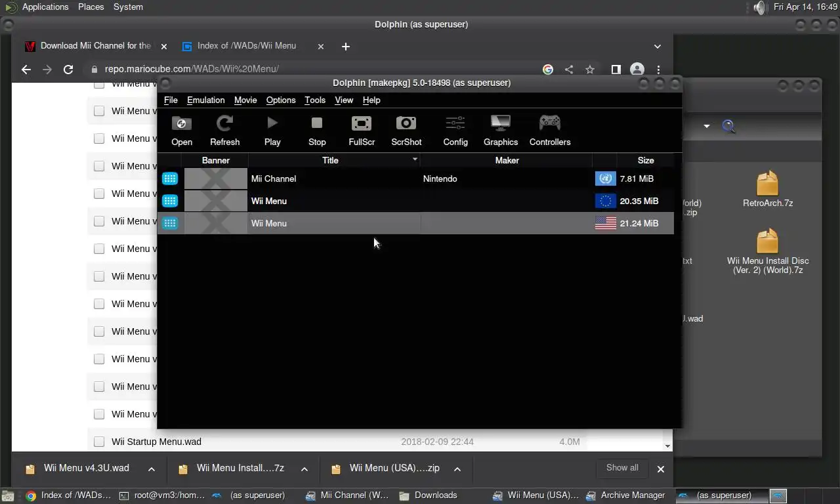The width and height of the screenshot is (840, 504).
Task: Expand options for Wii Menu (USA) zip download
Action: pos(457,469)
